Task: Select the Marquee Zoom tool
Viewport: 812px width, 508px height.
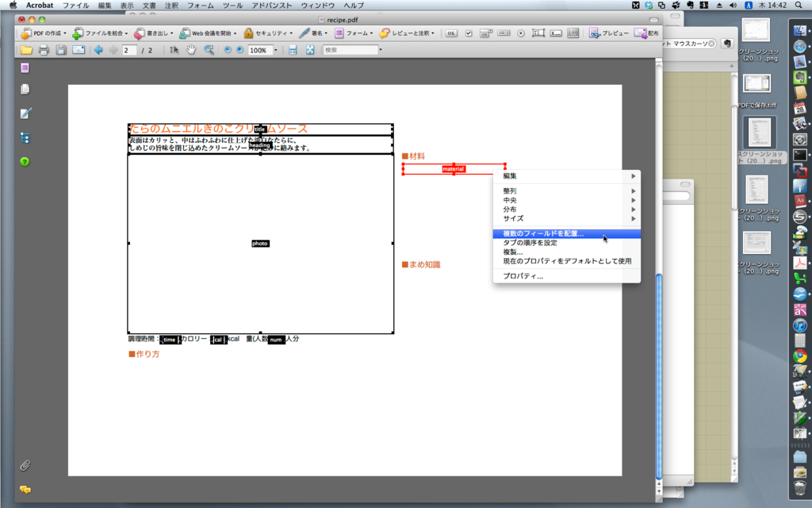Action: coord(209,49)
